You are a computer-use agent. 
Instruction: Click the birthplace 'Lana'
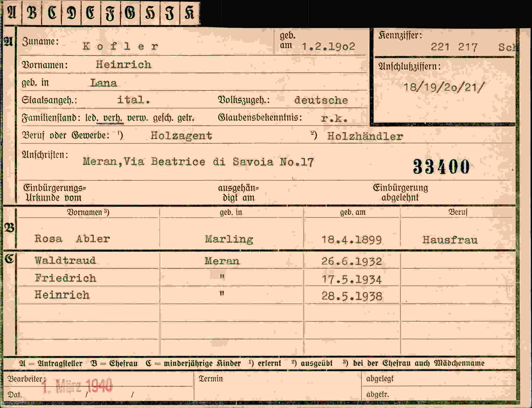(104, 83)
